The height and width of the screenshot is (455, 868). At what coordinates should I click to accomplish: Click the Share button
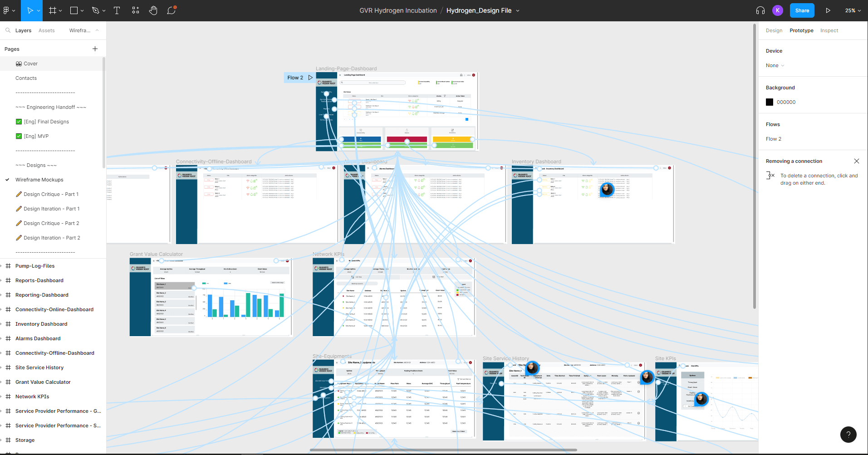click(802, 10)
